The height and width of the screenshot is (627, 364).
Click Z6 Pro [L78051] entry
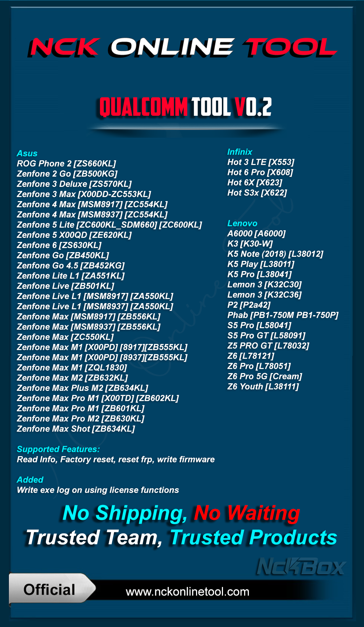tap(259, 366)
